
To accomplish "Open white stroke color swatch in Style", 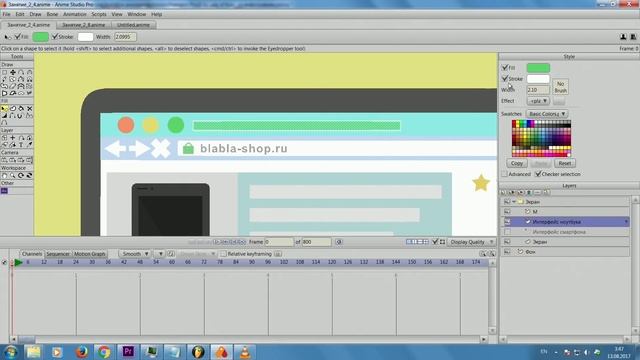I will tap(538, 79).
